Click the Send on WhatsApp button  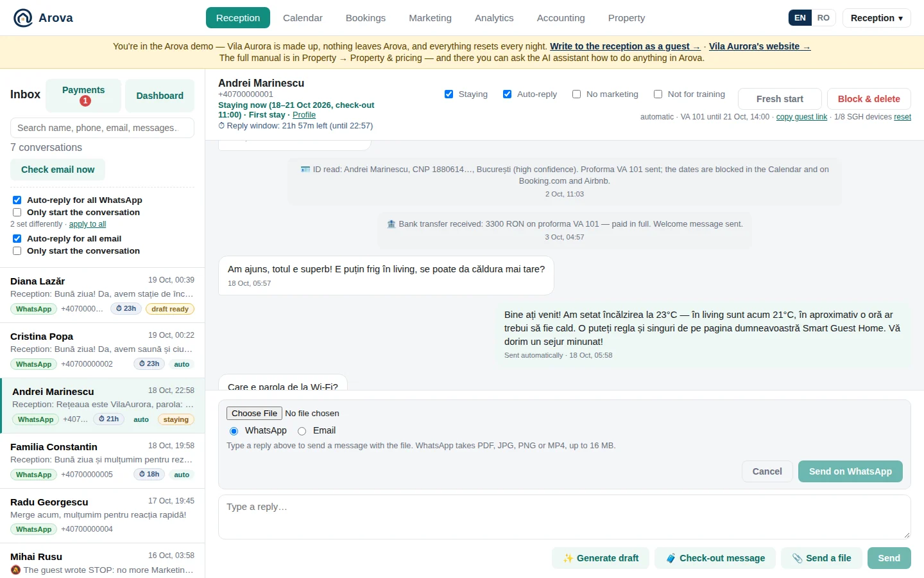click(x=850, y=471)
